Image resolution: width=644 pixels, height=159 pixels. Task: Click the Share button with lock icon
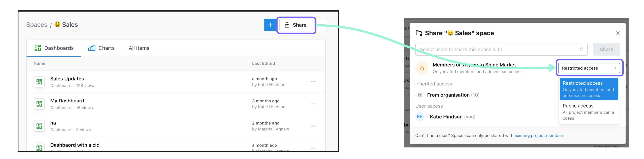click(x=296, y=25)
